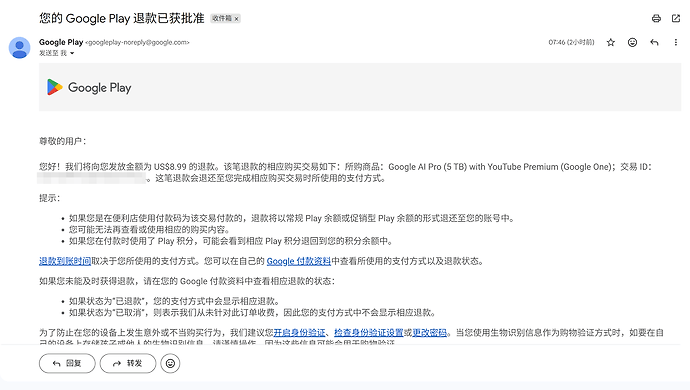Click the 转发 forward button
The height and width of the screenshot is (390, 690).
[x=128, y=363]
